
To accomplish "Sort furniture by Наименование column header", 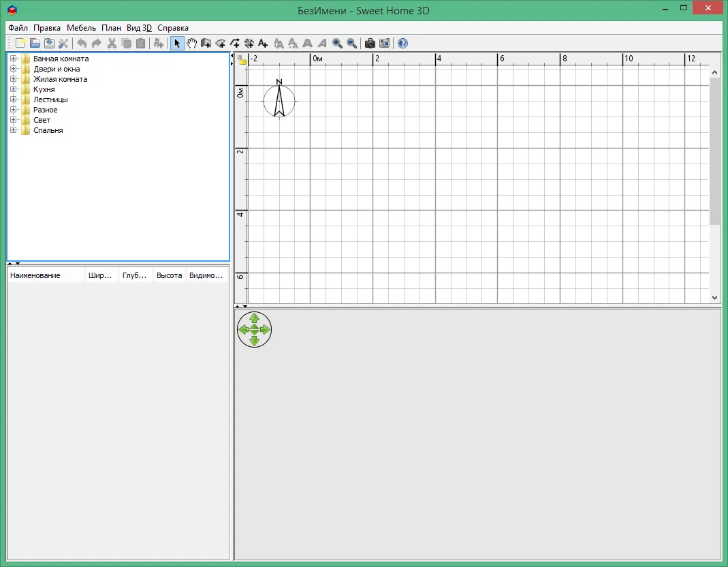I will (x=46, y=275).
